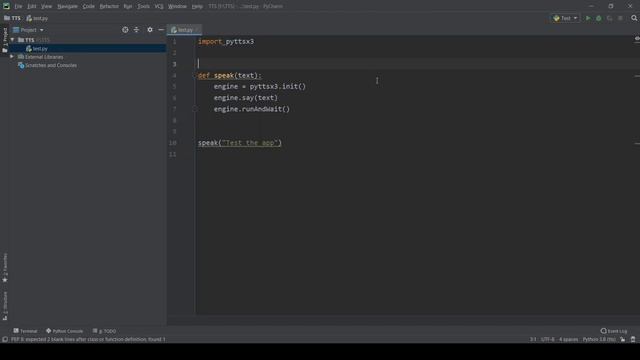Open the View menu
This screenshot has width=640, height=360.
pyautogui.click(x=46, y=7)
